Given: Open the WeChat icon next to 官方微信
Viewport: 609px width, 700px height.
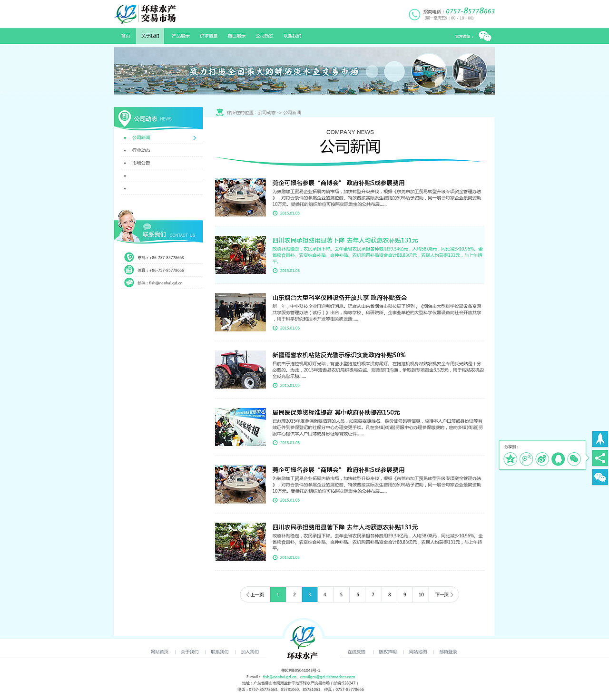Looking at the screenshot, I should (x=485, y=36).
